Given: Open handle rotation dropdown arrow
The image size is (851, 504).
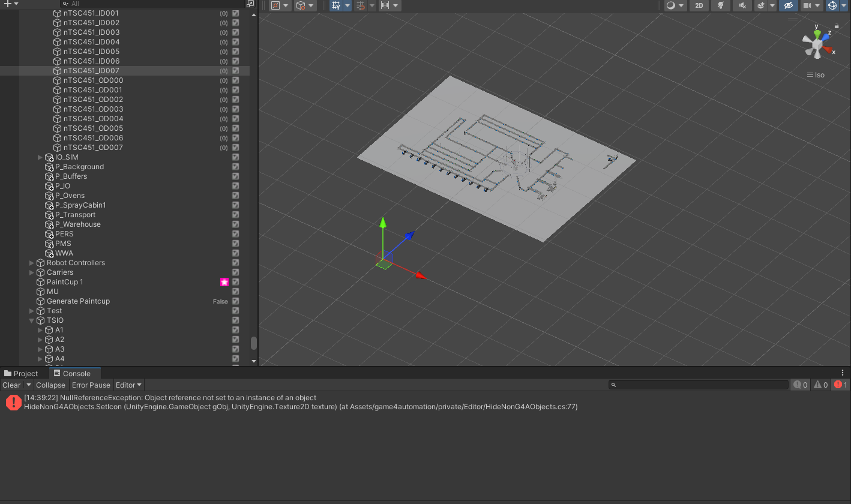Looking at the screenshot, I should pyautogui.click(x=311, y=5).
